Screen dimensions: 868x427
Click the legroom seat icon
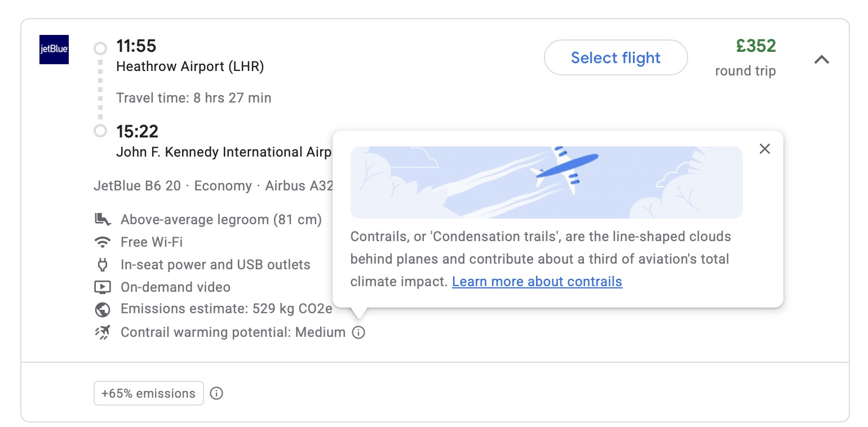102,219
